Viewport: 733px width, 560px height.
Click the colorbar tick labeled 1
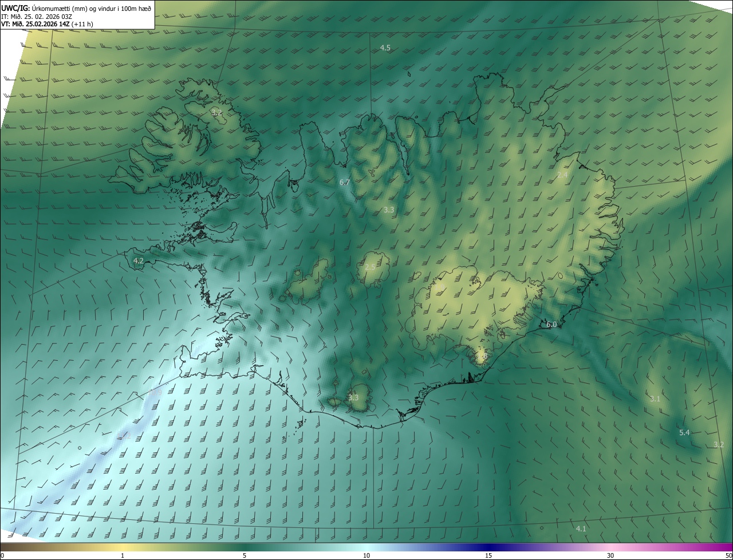pos(123,556)
